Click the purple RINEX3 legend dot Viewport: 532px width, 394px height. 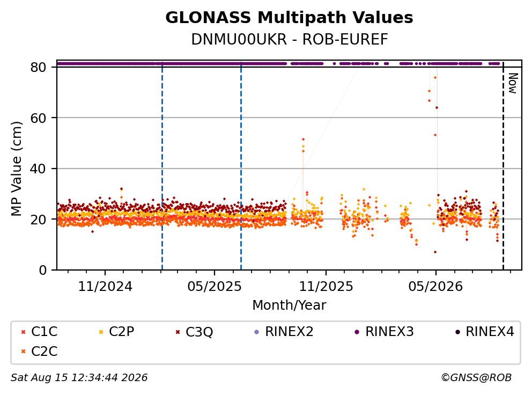357,332
